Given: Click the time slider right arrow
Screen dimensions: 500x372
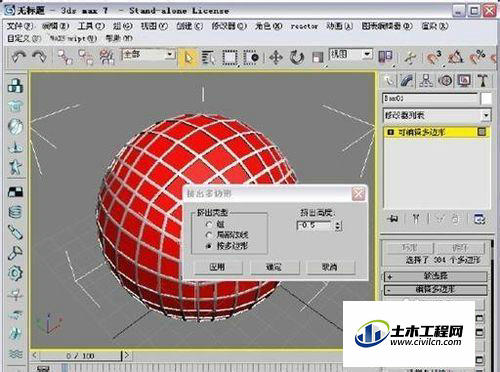Looking at the screenshot, I should point(127,356).
